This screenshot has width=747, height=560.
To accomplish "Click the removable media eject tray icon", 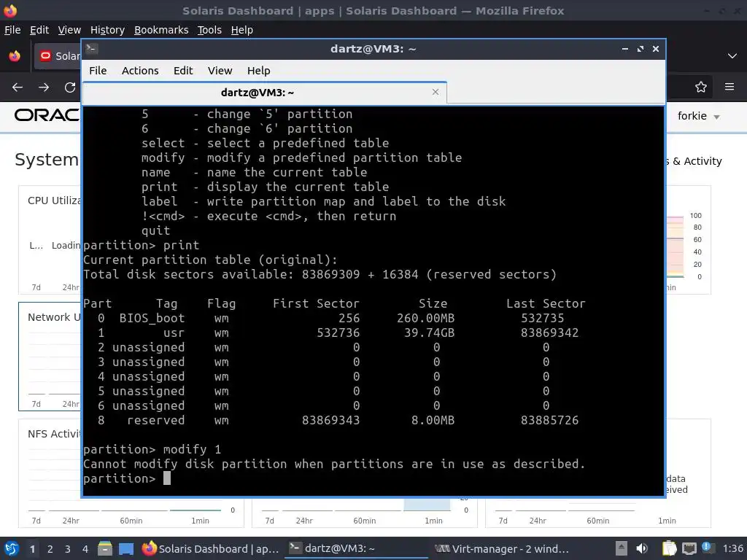I will click(x=622, y=548).
